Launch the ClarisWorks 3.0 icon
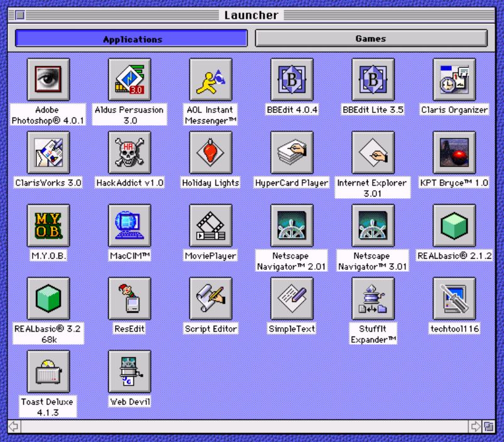 coord(48,153)
